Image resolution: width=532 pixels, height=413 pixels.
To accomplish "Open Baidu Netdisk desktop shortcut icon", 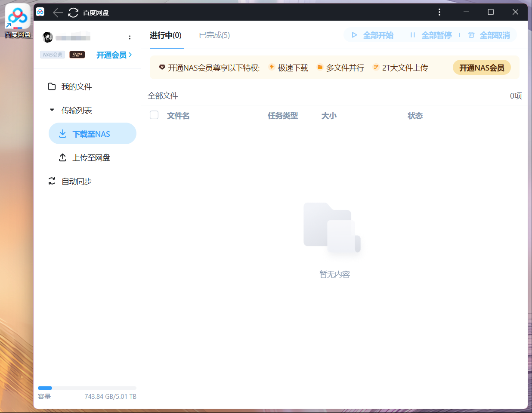I will (18, 21).
